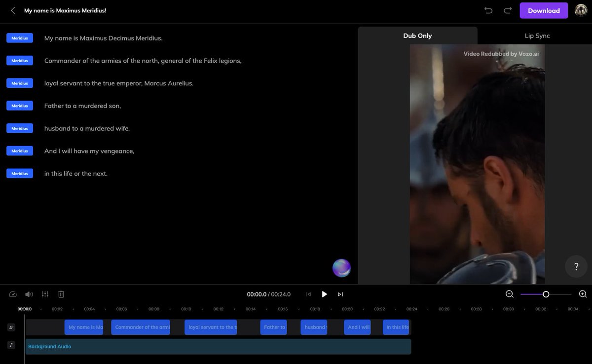This screenshot has height=364, width=592.
Task: Edit line 'in this life or the next.'
Action: pos(76,174)
